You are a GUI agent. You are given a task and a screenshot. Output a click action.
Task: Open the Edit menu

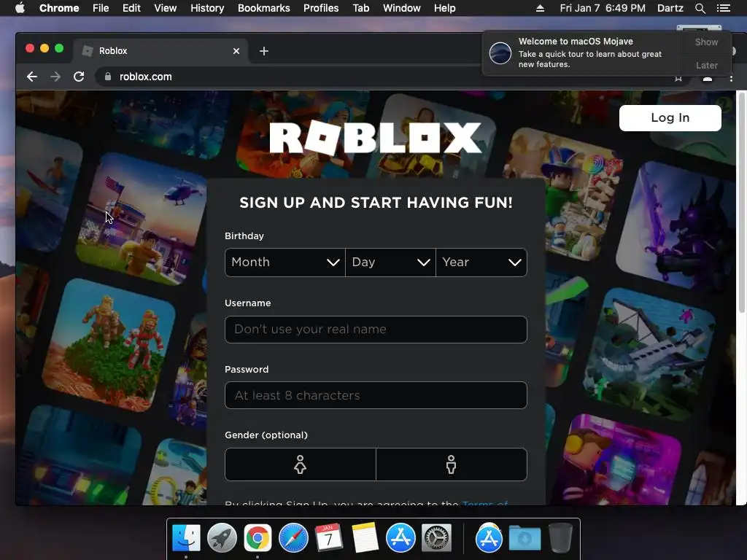click(131, 8)
